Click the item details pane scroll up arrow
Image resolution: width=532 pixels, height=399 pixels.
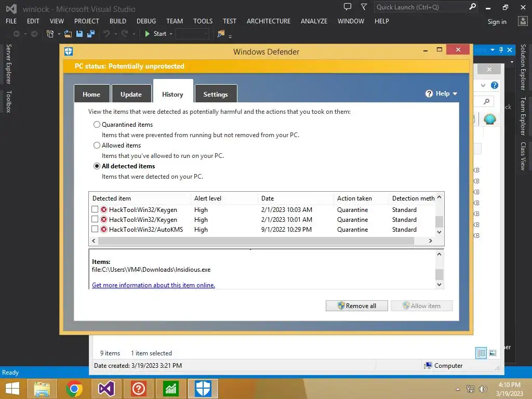click(439, 254)
